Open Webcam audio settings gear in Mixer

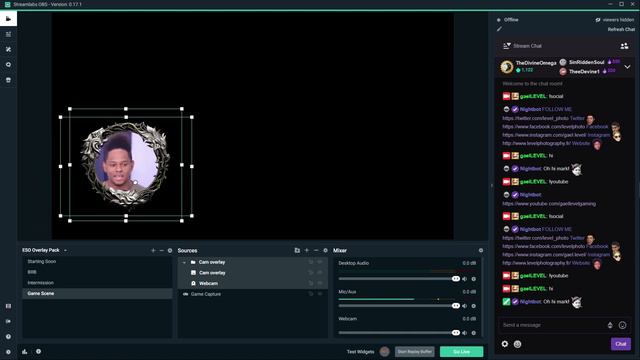[x=473, y=333]
